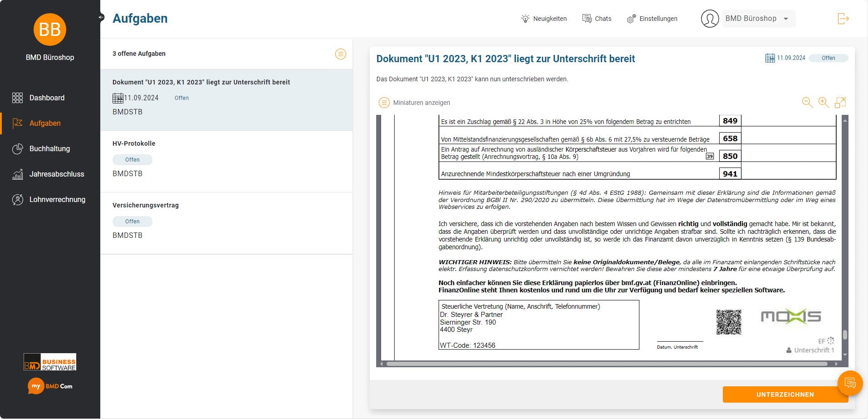Open the document in fullscreen
Image resolution: width=868 pixels, height=419 pixels.
pos(840,103)
